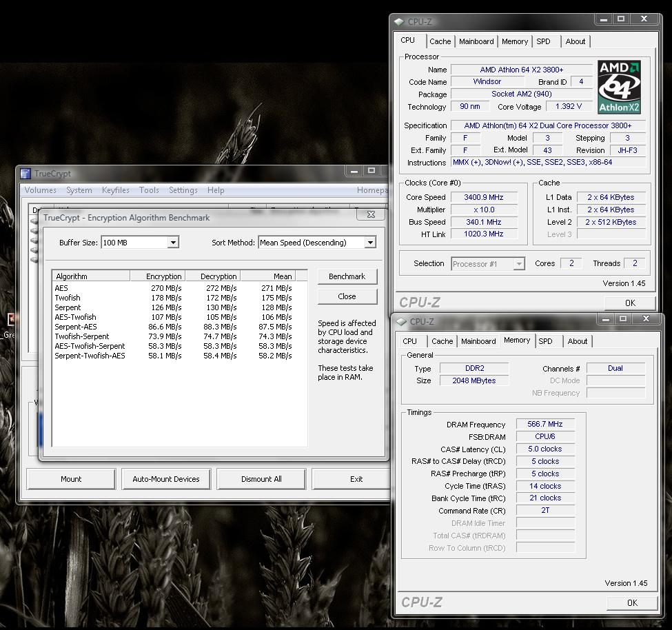Click the Homepage link in TrueCrypt

(x=372, y=190)
